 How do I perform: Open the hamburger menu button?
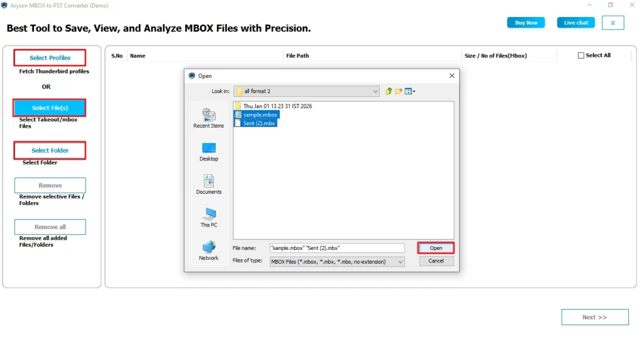pyautogui.click(x=613, y=23)
